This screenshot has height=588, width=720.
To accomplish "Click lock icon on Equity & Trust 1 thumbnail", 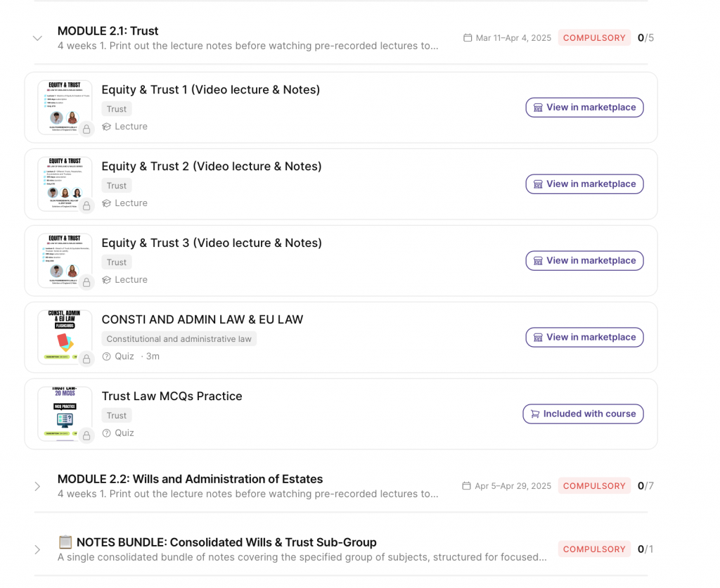I will pyautogui.click(x=86, y=129).
